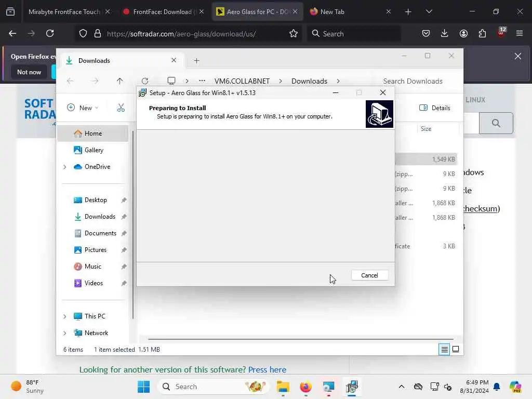Show site security padlock info
Screen dimensions: 532x399
(98, 34)
